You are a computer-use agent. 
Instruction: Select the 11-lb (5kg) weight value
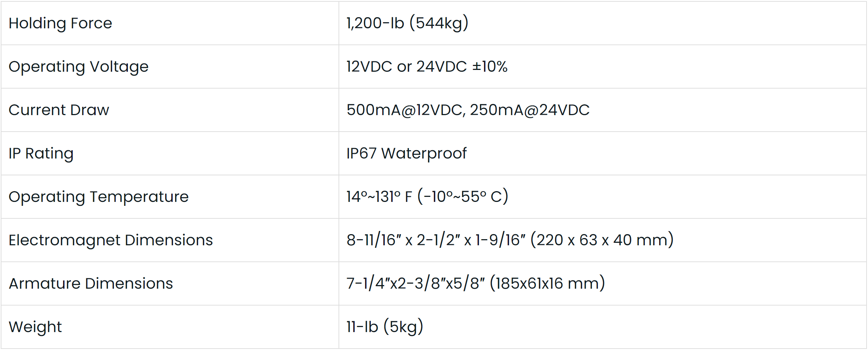point(385,327)
